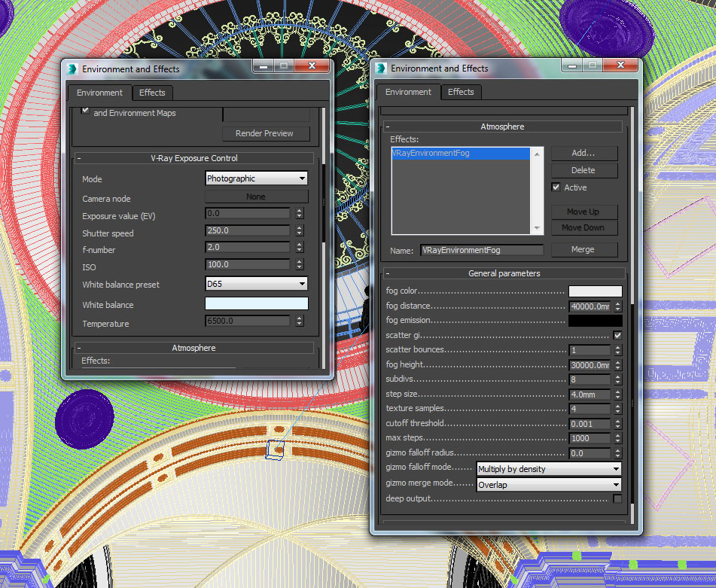
Task: Click the scatter bounces spinner arrows
Action: [x=618, y=350]
